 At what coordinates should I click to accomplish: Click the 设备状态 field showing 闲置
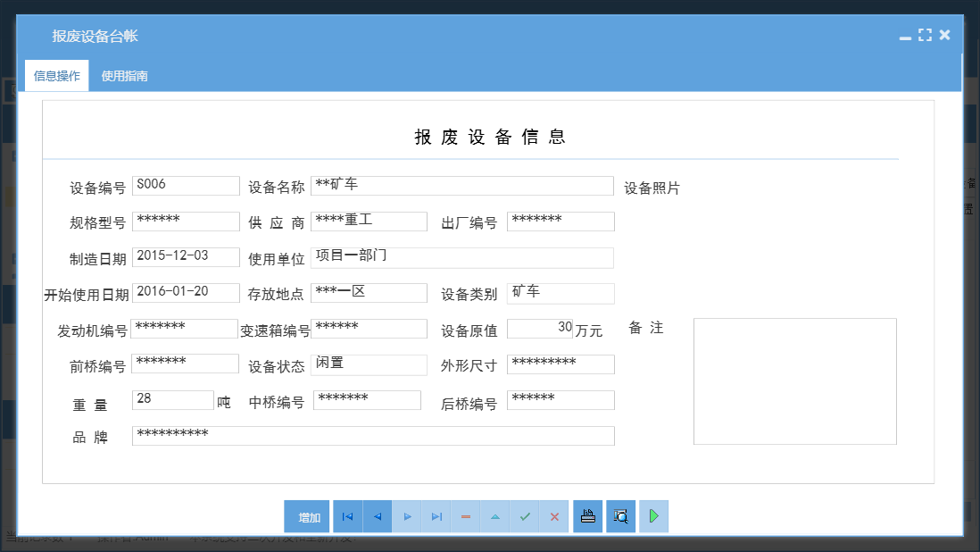pos(369,364)
